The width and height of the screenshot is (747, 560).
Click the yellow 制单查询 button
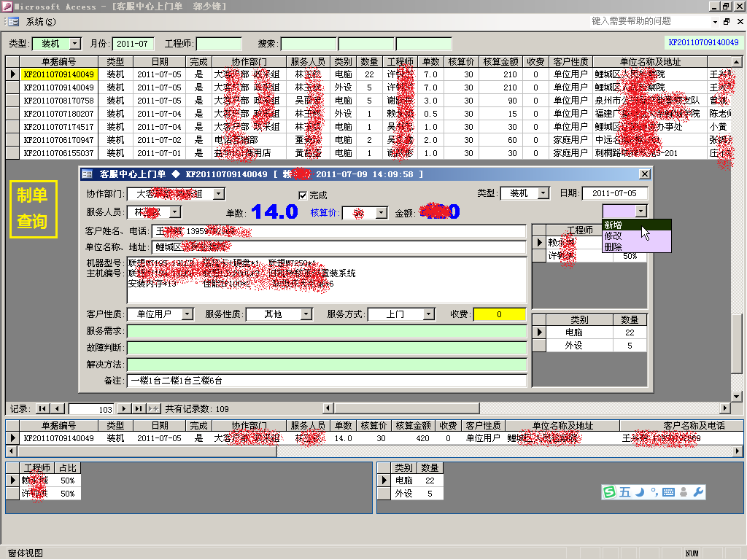32,208
